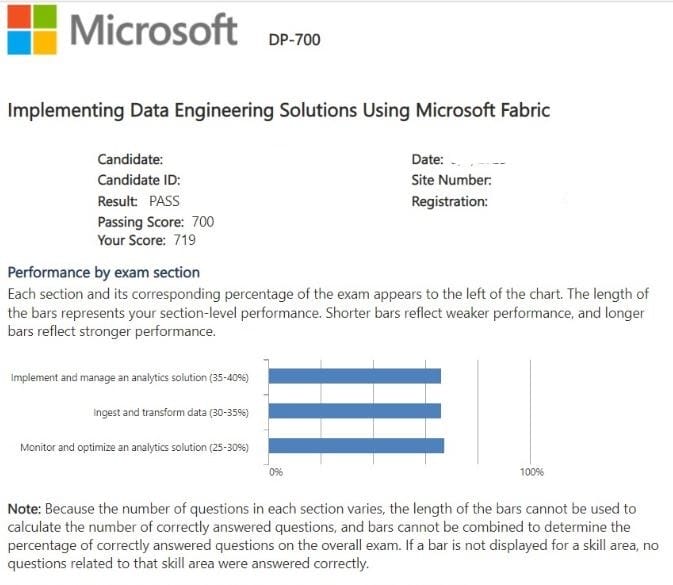Select the DP-700 exam code
This screenshot has height=585, width=673.
click(x=295, y=40)
